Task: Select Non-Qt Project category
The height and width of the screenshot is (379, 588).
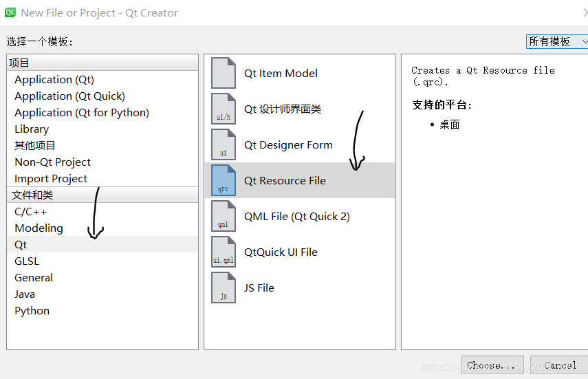Action: pyautogui.click(x=102, y=162)
